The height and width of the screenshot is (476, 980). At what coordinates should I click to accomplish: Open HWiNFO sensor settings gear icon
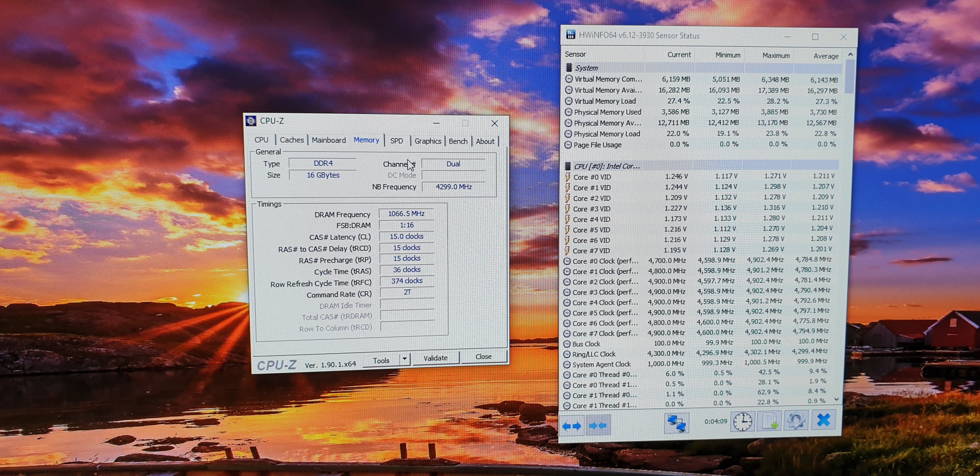(795, 420)
